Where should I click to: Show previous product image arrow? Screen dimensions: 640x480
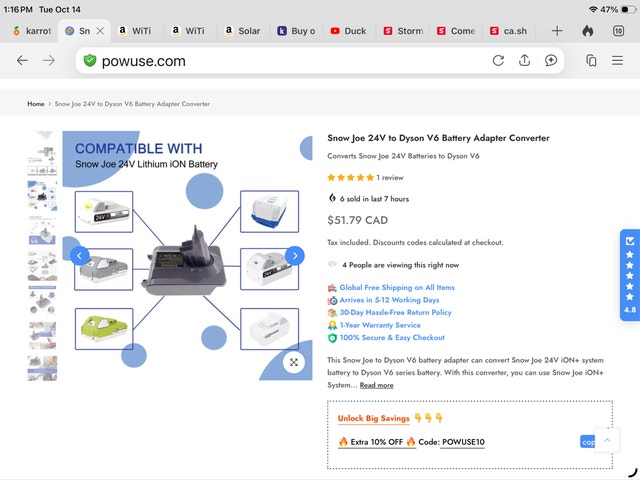pyautogui.click(x=80, y=256)
